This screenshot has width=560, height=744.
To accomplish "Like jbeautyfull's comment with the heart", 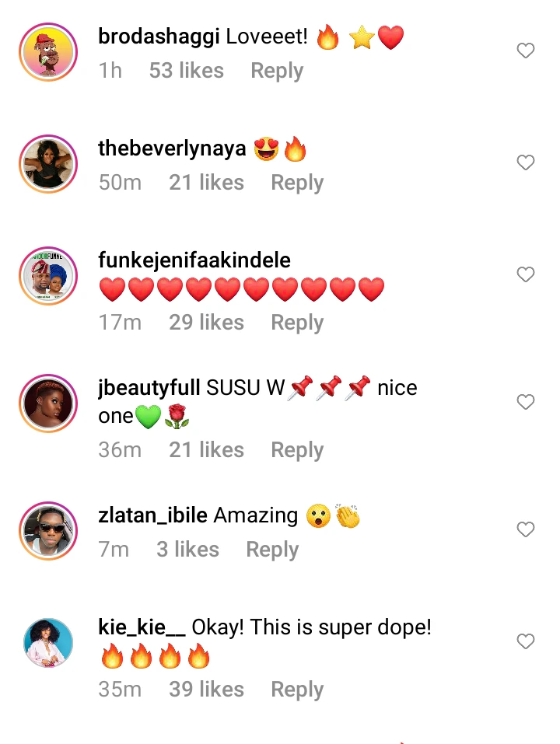I will pyautogui.click(x=526, y=402).
